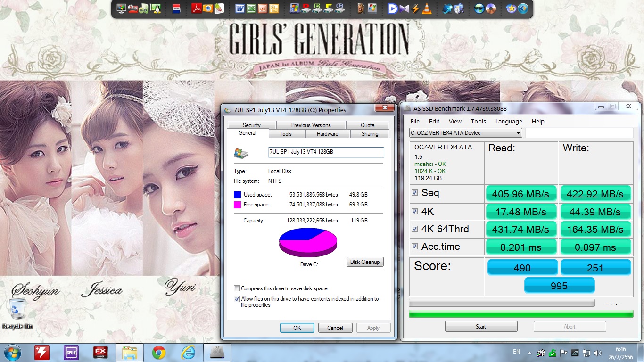The image size is (644, 362).
Task: Click OK in the Properties dialog
Action: [x=297, y=328]
